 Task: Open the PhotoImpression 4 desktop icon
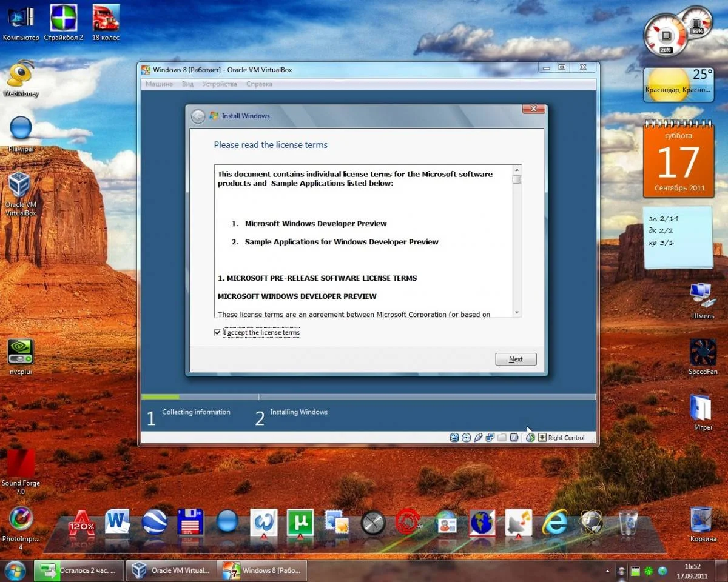point(21,527)
